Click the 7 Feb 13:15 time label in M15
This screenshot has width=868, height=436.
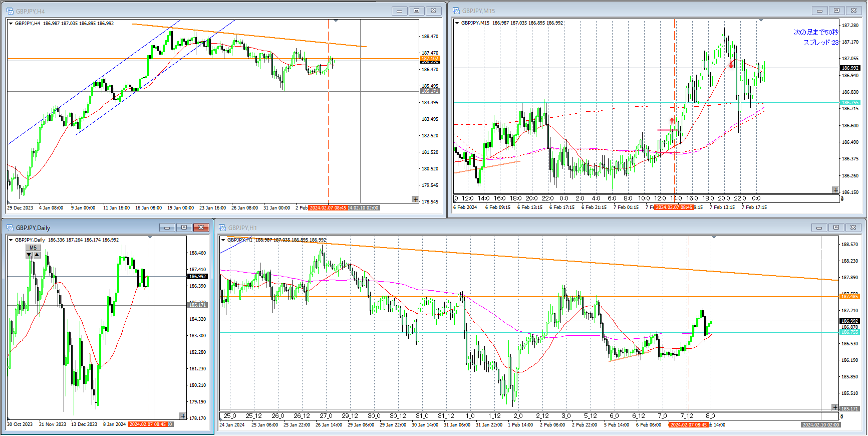(722, 207)
